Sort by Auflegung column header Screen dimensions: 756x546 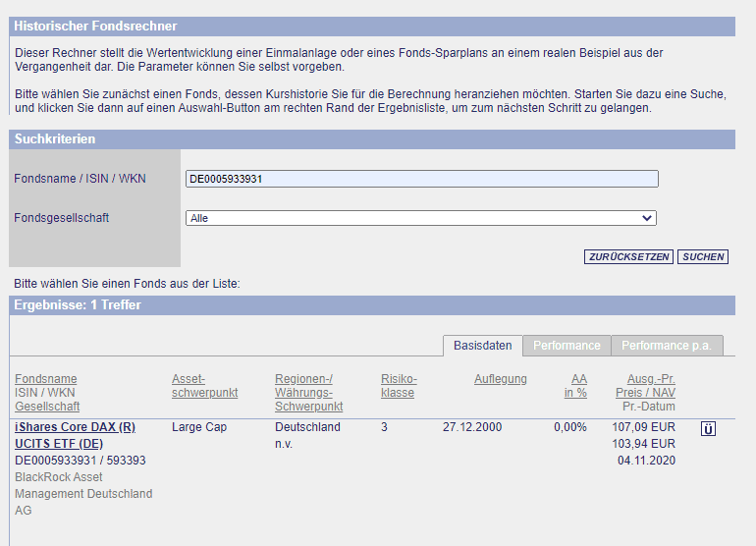[x=501, y=379]
